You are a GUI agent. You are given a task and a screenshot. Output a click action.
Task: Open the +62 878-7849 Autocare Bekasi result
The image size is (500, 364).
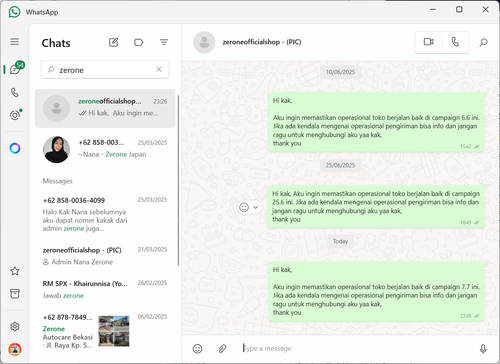105,332
